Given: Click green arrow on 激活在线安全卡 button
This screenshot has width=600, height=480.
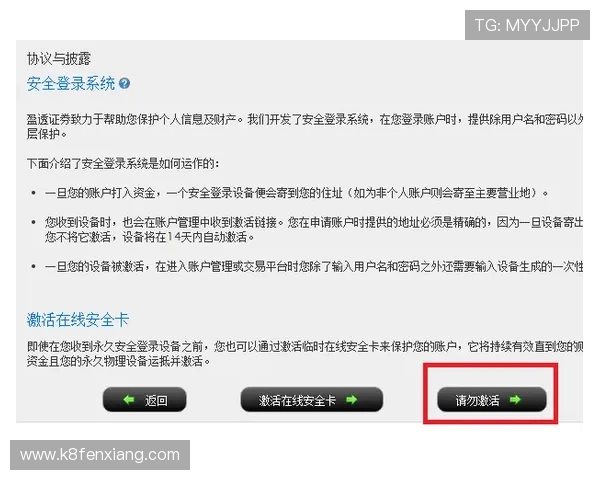Looking at the screenshot, I should pyautogui.click(x=352, y=400).
